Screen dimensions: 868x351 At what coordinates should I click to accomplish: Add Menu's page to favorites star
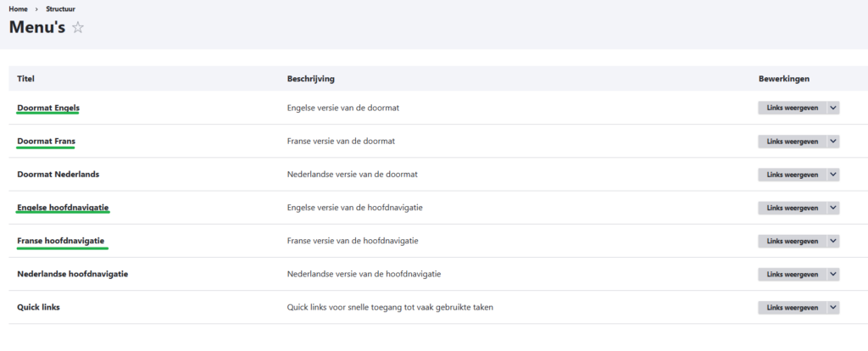pos(78,27)
